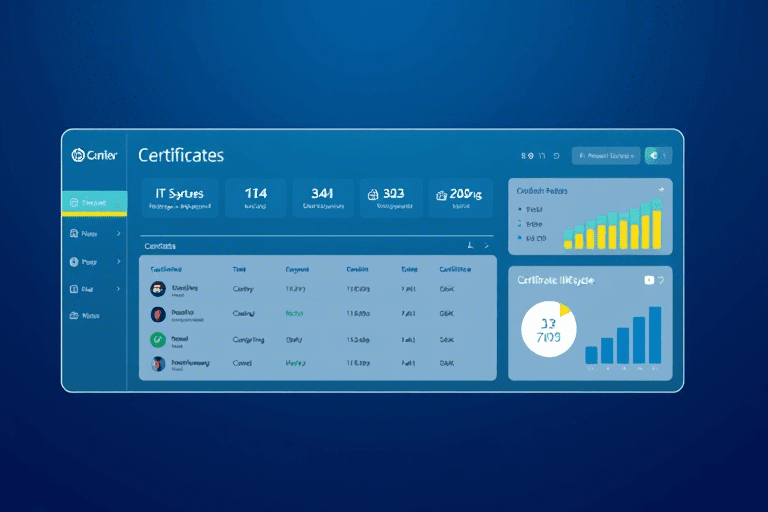Click the first small icon group in header

pos(527,156)
